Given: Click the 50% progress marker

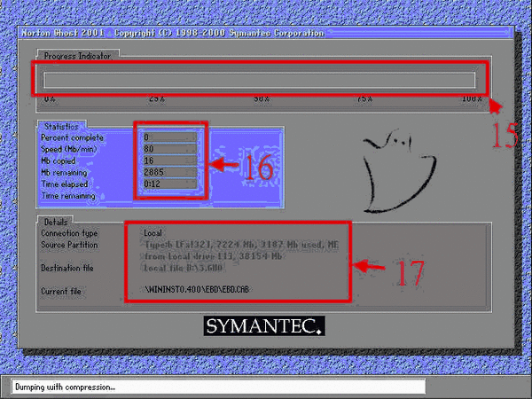Looking at the screenshot, I should coord(262,99).
